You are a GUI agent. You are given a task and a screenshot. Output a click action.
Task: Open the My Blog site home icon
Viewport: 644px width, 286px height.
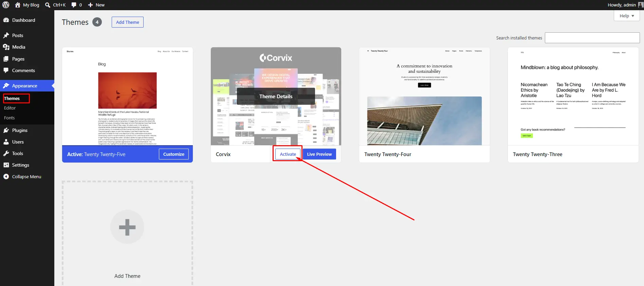pyautogui.click(x=18, y=5)
